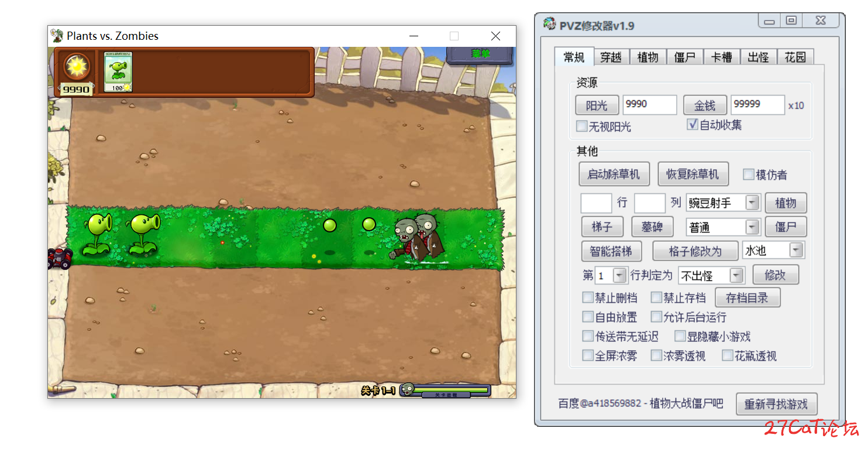Click the 智能搭梯 button
Viewport: 868px width, 452px height.
point(611,251)
